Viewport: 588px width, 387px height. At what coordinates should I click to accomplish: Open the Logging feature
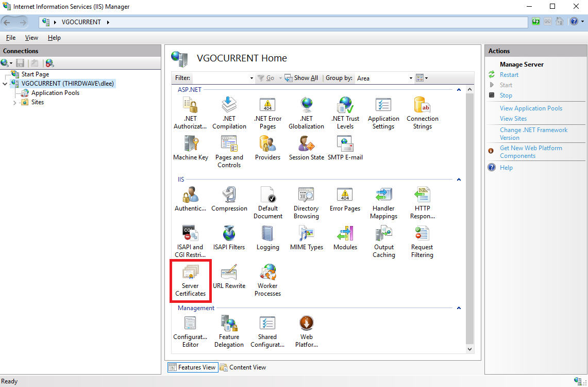click(x=268, y=237)
